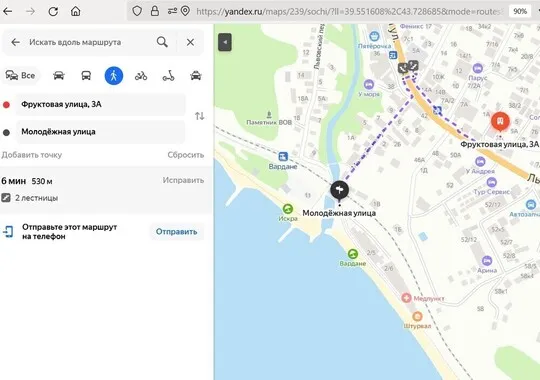Image resolution: width=540 pixels, height=380 pixels.
Task: Click the 'Арина' hotel marker
Action: click(x=487, y=260)
